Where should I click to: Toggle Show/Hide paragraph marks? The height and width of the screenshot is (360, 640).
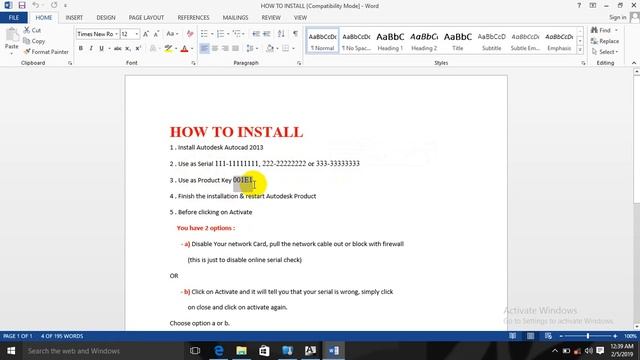coord(295,34)
